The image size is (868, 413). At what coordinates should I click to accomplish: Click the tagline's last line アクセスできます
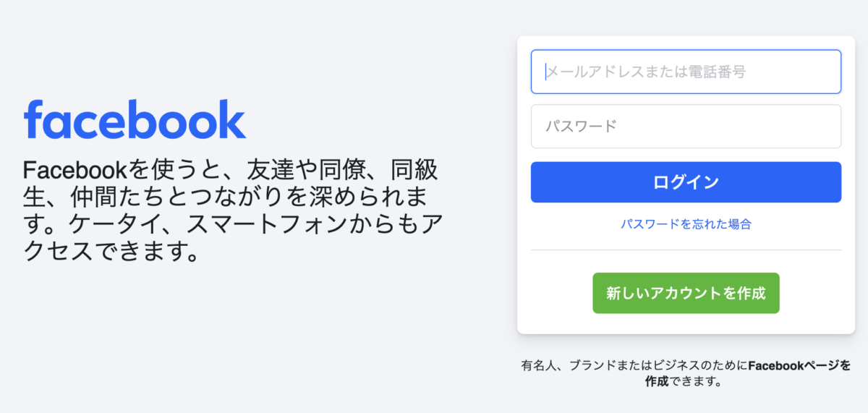(x=110, y=252)
